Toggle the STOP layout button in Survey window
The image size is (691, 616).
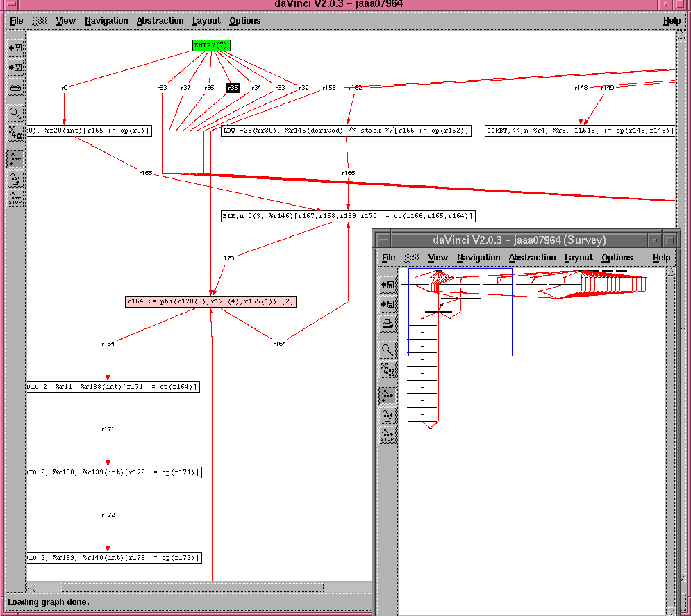388,435
